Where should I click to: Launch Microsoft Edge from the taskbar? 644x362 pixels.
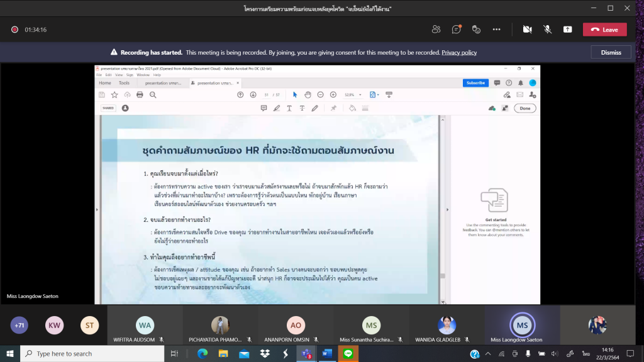click(x=203, y=354)
